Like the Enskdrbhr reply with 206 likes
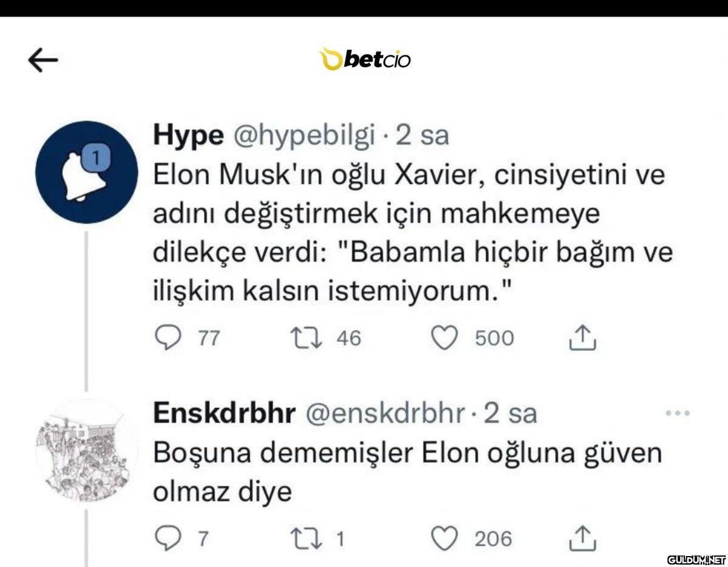This screenshot has height=567, width=728. (444, 538)
